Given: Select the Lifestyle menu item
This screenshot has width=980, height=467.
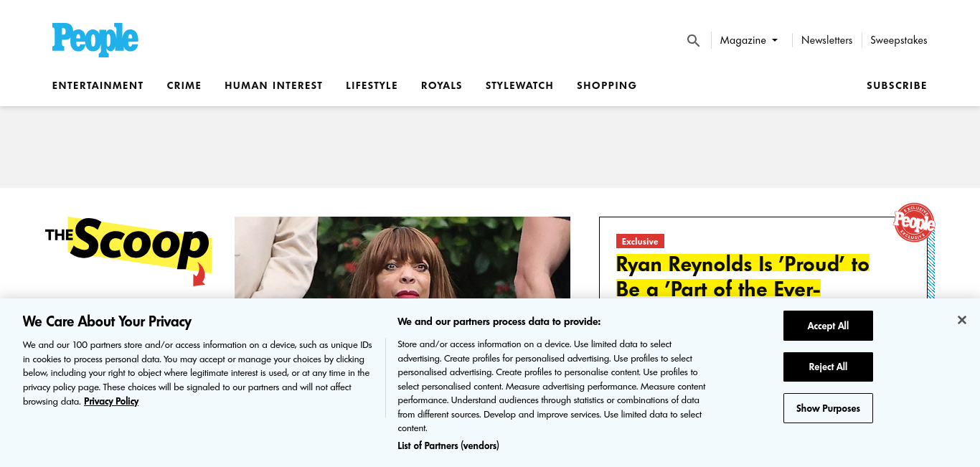Looking at the screenshot, I should click(x=372, y=85).
